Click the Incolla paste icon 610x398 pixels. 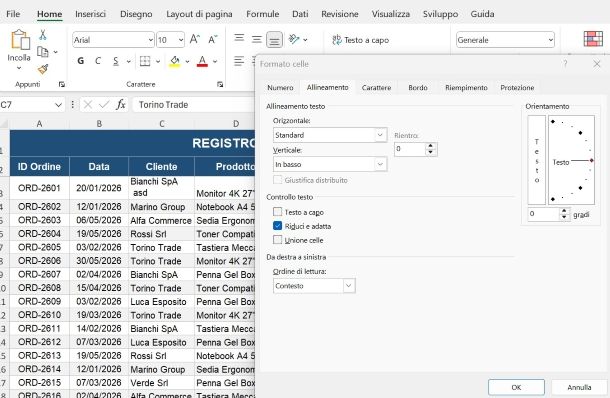pyautogui.click(x=20, y=40)
